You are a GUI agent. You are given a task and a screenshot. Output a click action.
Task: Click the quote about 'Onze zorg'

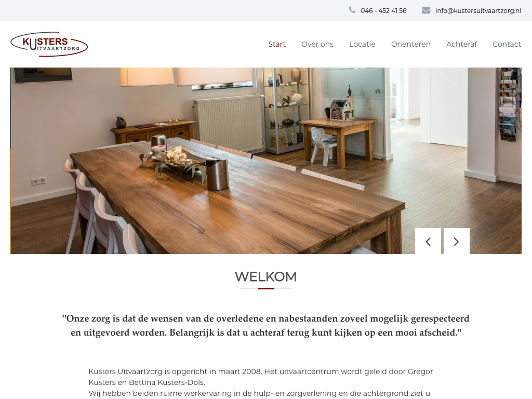pos(265,325)
